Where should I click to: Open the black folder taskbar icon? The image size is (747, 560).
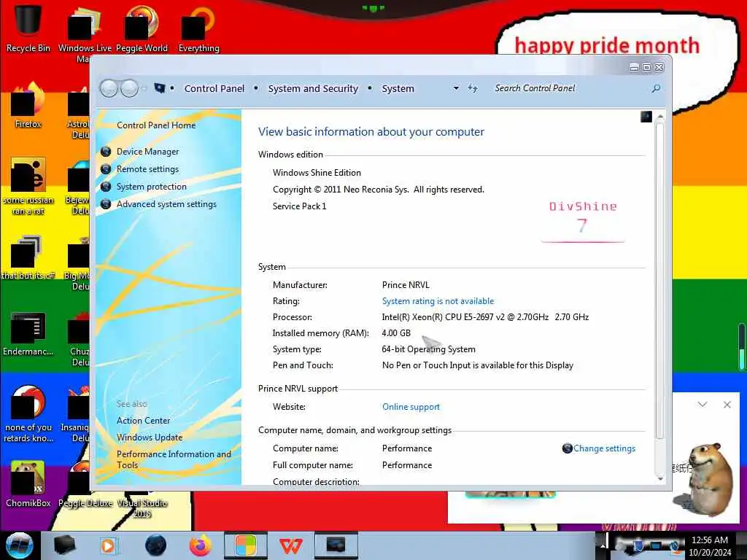click(64, 545)
